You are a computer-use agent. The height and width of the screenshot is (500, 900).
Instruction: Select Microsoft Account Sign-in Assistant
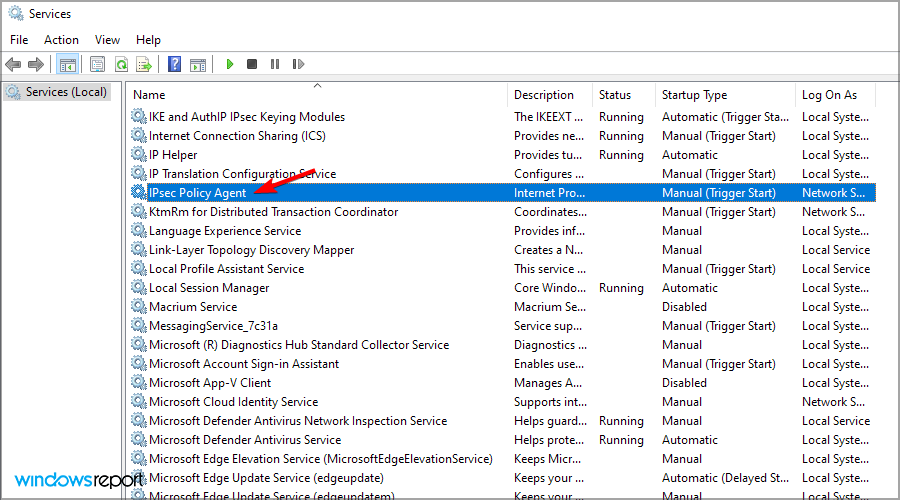pyautogui.click(x=244, y=364)
